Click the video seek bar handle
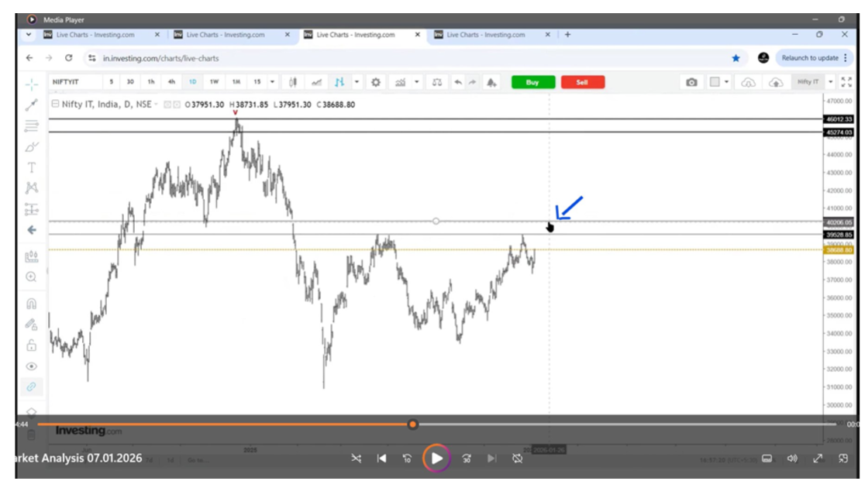This screenshot has height=488, width=868. coord(412,424)
